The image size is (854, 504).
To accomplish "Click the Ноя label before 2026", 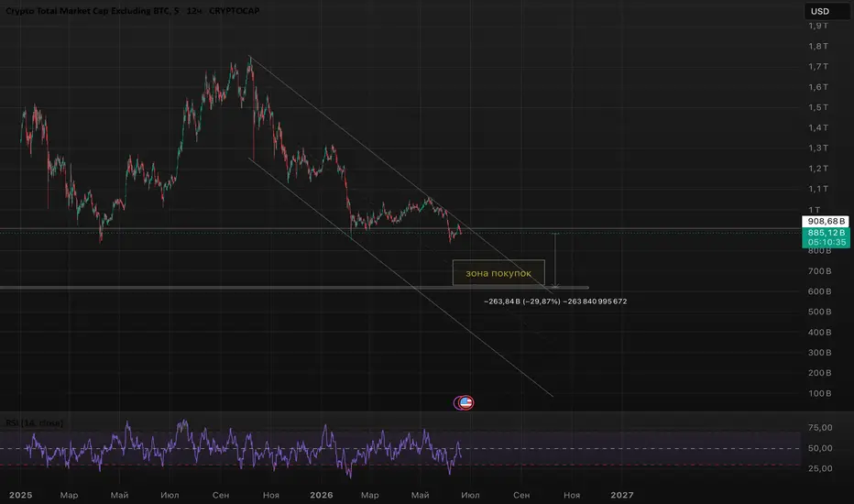I will click(270, 495).
